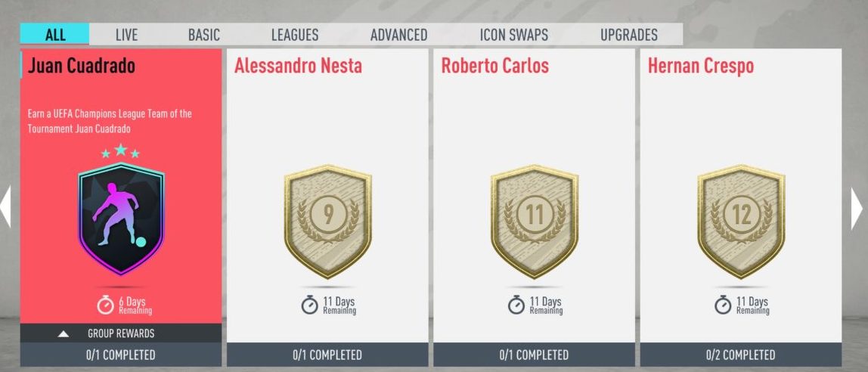
Task: Click the timer icon showing 6 Days
Action: point(105,305)
